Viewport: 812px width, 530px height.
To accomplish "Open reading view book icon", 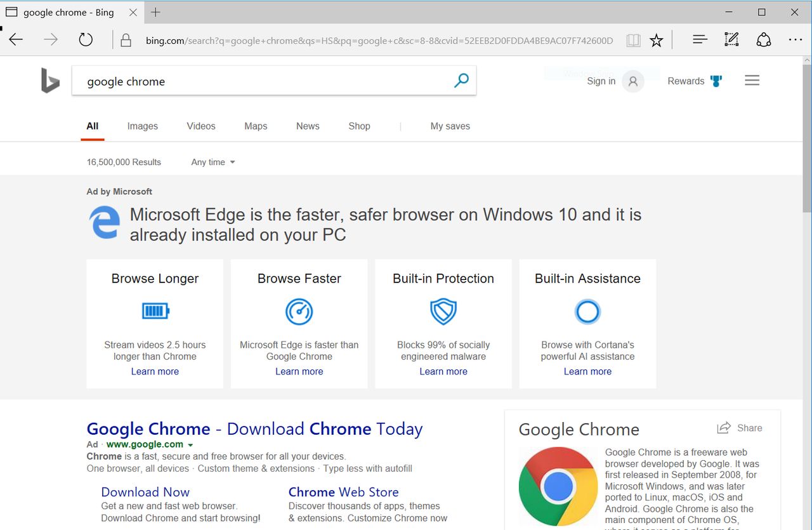I will (633, 41).
